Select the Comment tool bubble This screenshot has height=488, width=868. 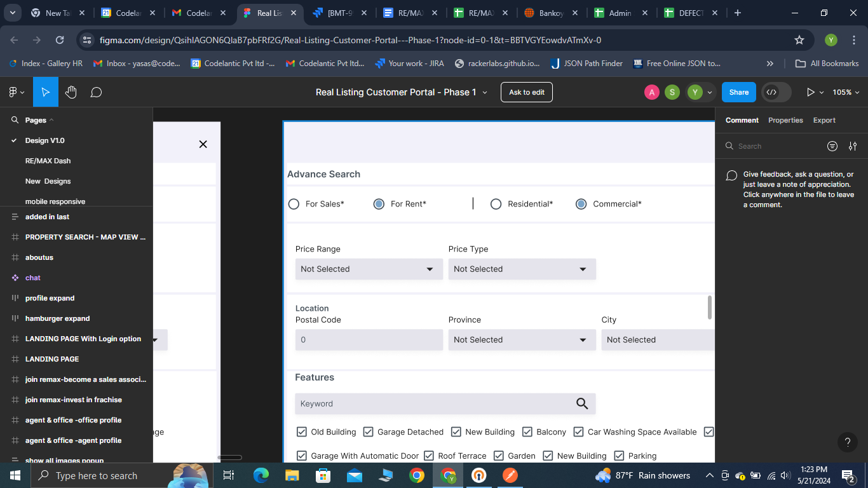[96, 92]
